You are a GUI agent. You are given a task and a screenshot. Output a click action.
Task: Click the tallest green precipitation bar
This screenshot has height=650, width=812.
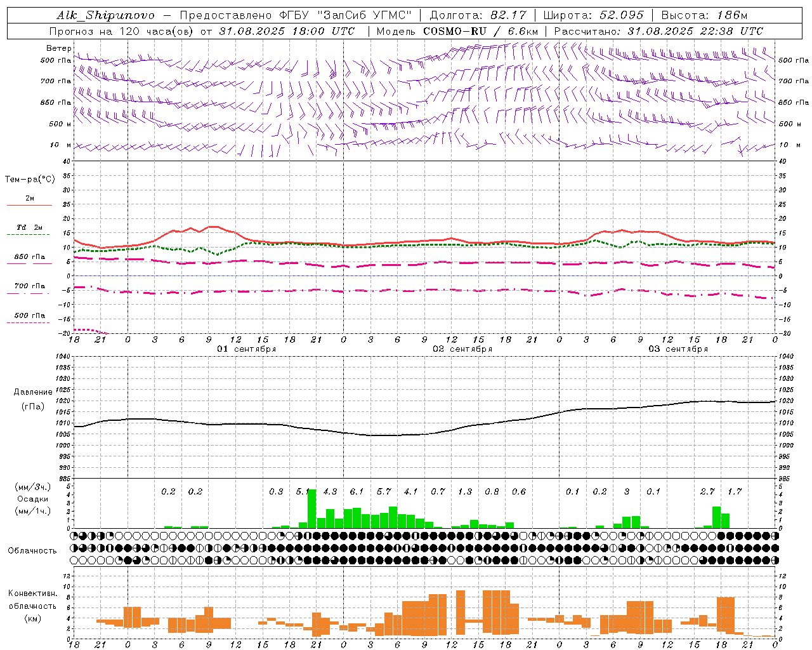pyautogui.click(x=311, y=509)
